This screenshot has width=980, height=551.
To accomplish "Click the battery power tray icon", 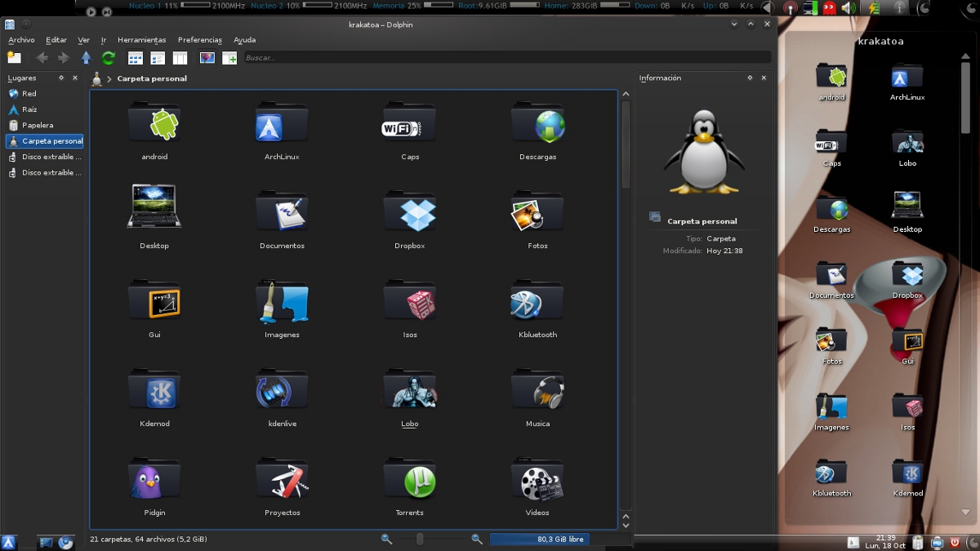I will (874, 8).
